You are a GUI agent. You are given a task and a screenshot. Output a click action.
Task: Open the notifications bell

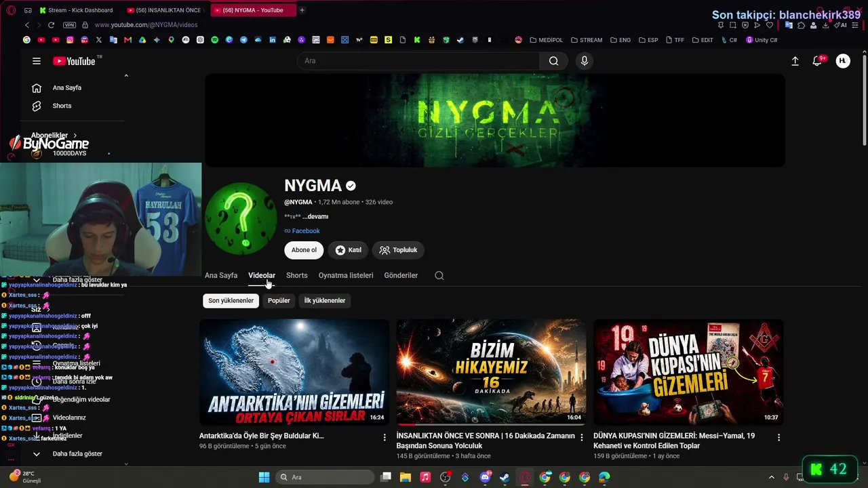tap(818, 61)
